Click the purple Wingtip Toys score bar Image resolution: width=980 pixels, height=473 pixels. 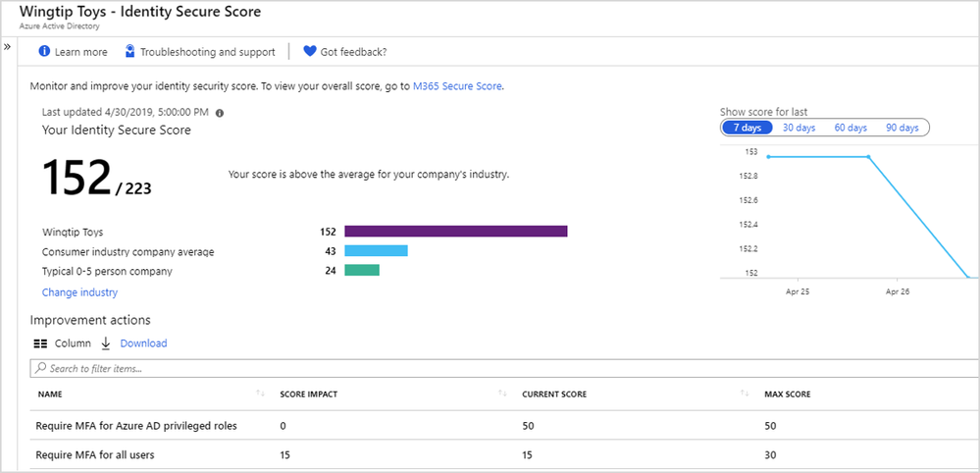coord(455,232)
